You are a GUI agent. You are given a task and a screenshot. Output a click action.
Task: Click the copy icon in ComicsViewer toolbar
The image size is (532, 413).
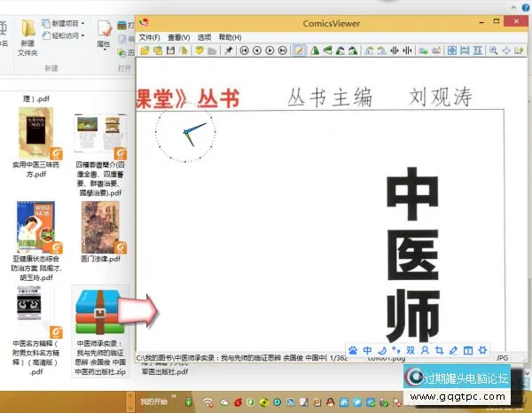point(184,51)
